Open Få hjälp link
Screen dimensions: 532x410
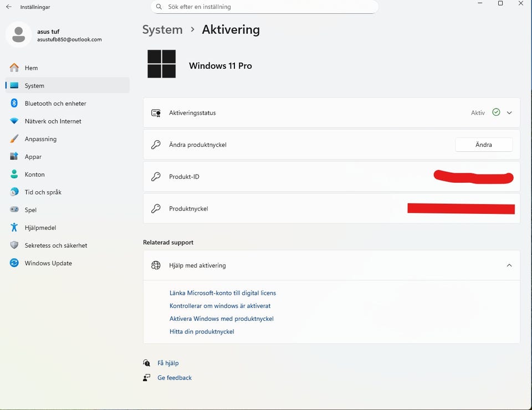click(x=168, y=363)
